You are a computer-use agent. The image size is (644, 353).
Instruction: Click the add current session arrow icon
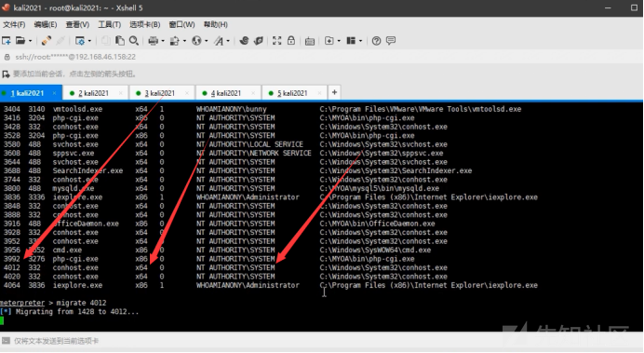(6, 75)
